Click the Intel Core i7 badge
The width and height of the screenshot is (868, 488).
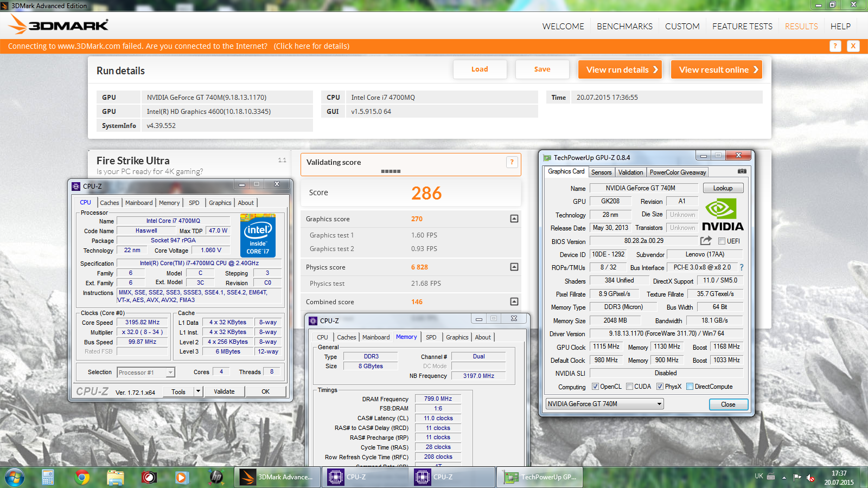[258, 235]
